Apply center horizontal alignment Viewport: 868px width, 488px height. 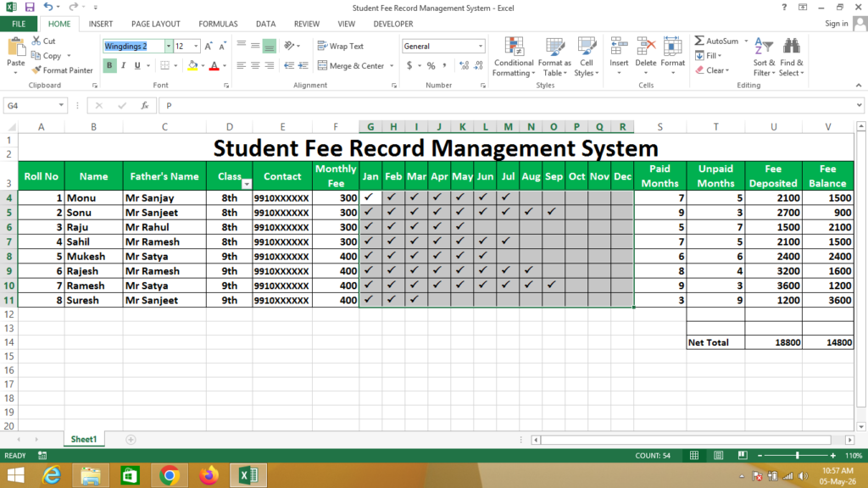(x=255, y=65)
